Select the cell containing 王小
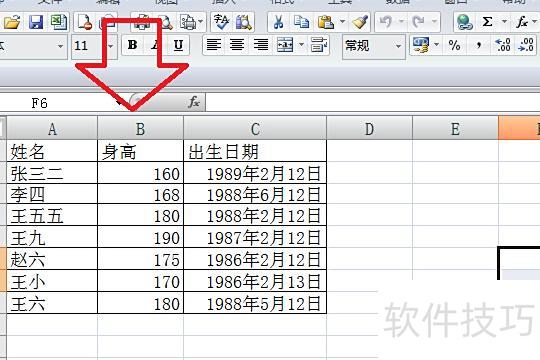Viewport: 540px width, 360px height. [52, 281]
